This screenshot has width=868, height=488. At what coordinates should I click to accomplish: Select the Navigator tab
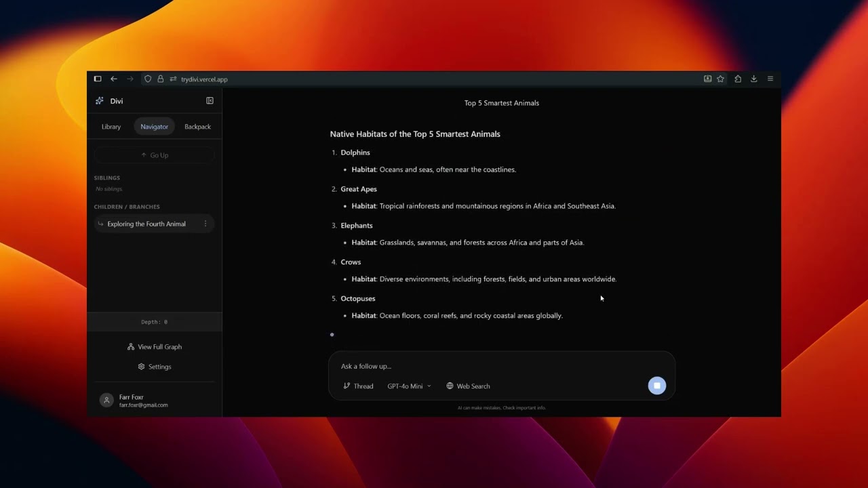tap(154, 127)
